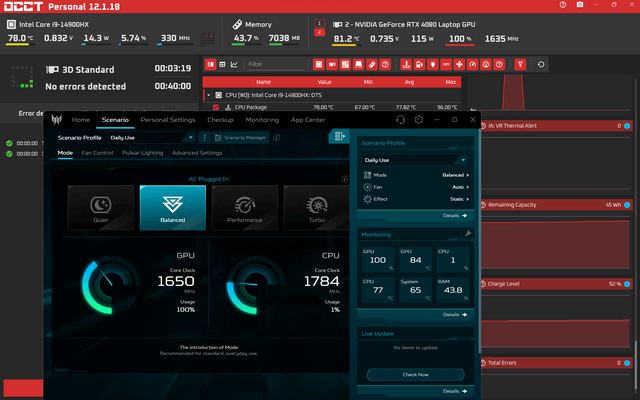Open the Monitoring panel wrench settings
Viewport: 640px width, 400px height.
pyautogui.click(x=468, y=233)
